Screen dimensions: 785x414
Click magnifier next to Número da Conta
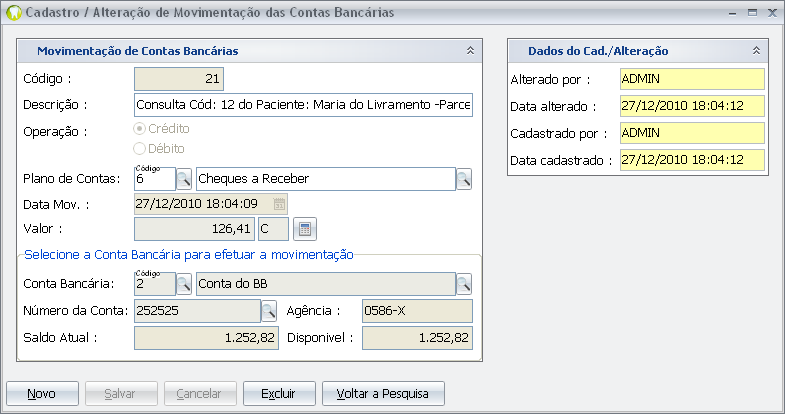(x=269, y=311)
